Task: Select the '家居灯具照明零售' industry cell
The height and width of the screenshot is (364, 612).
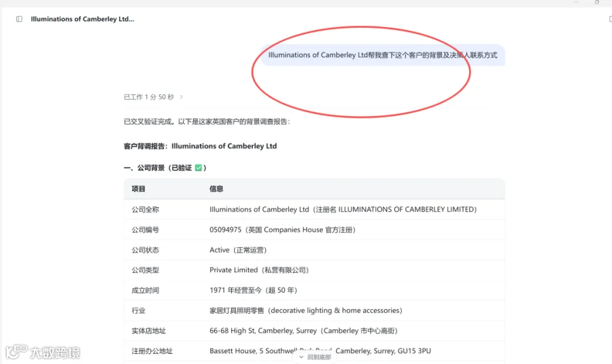Action: pos(306,310)
